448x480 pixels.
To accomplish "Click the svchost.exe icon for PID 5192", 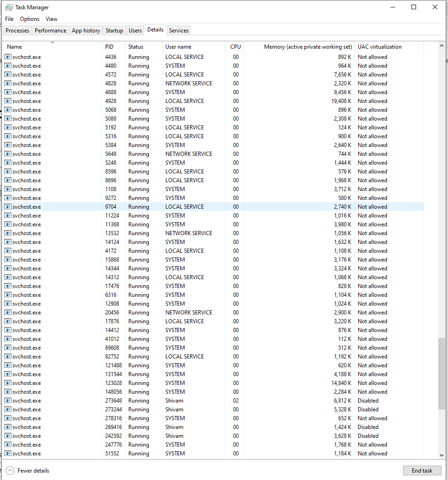I will [x=8, y=128].
